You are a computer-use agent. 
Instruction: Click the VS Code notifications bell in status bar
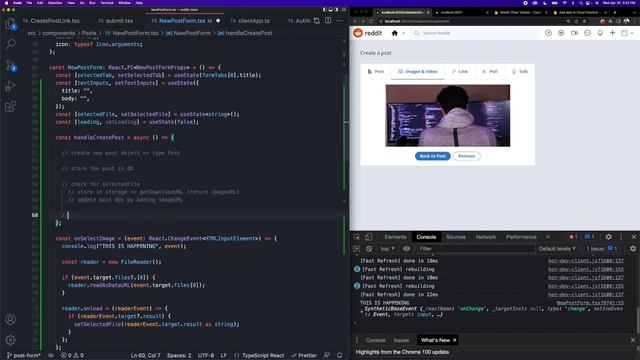tap(340, 356)
